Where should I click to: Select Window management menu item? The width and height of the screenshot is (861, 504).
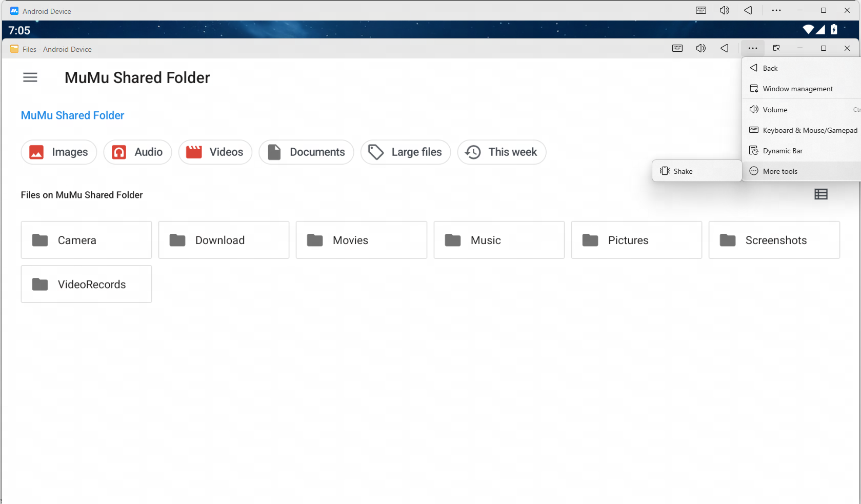click(x=802, y=89)
